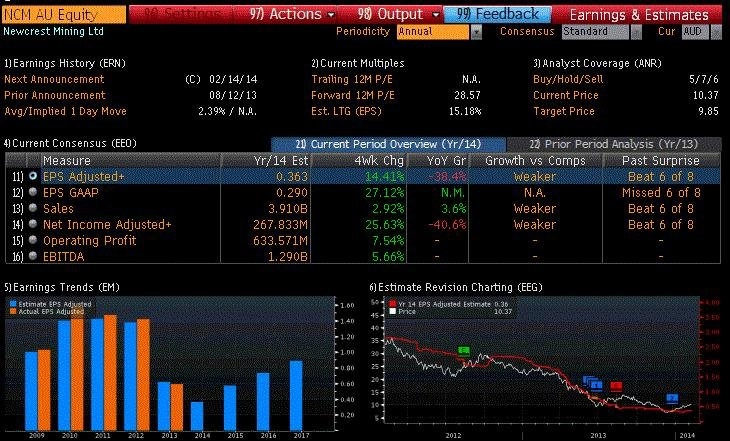
Task: Sort by Growth vs Comps column header
Action: 535,161
